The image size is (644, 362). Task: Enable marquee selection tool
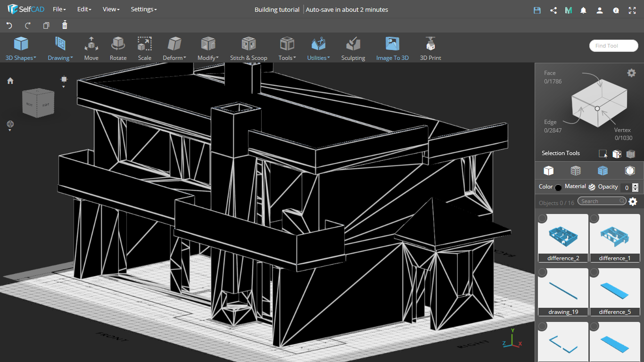pos(603,154)
